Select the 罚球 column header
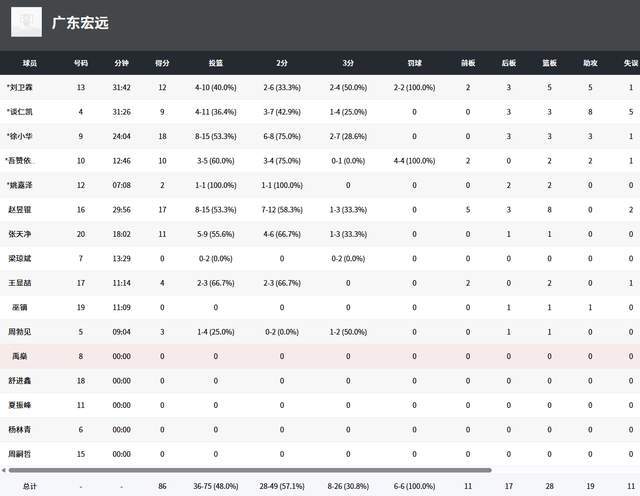 click(x=414, y=62)
